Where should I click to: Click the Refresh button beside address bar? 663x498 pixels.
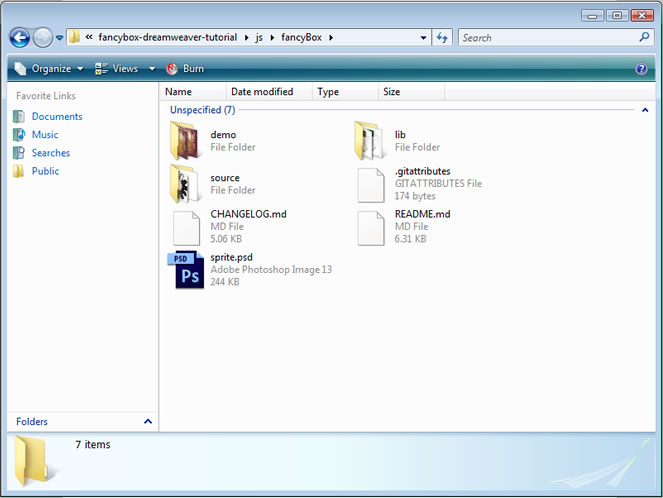(443, 38)
